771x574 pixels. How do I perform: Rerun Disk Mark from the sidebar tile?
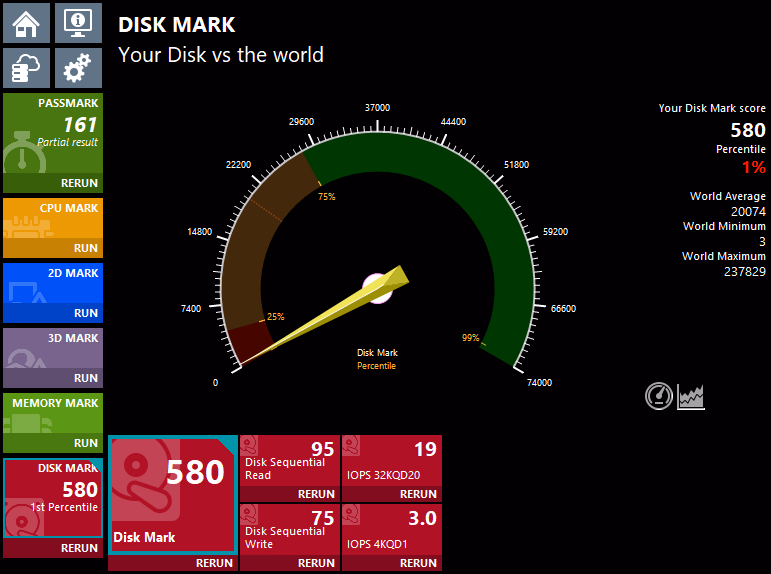pos(79,548)
